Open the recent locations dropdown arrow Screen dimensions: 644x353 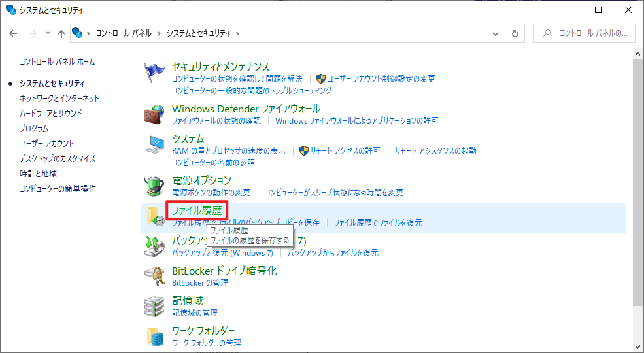(x=48, y=33)
